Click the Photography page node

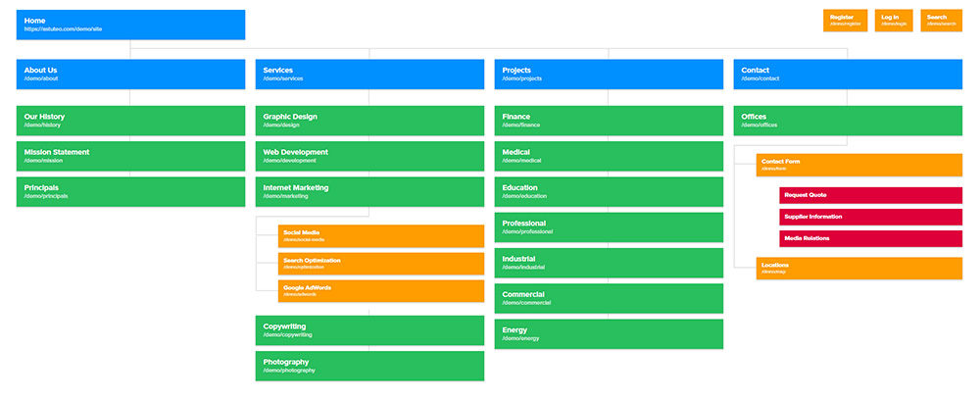point(369,366)
